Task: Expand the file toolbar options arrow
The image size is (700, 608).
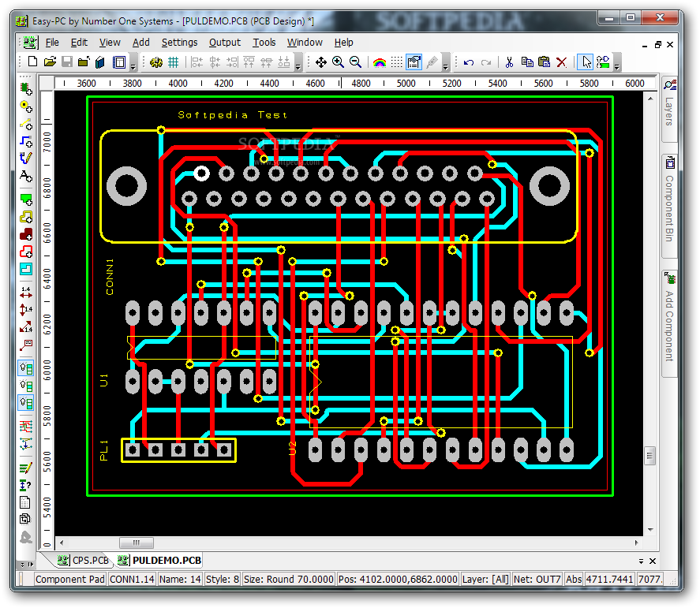Action: [x=133, y=63]
